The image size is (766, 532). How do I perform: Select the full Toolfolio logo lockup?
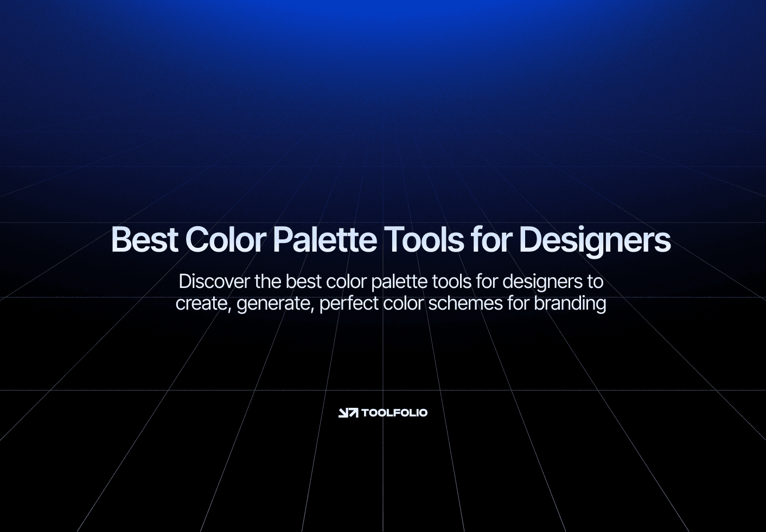pos(383,412)
